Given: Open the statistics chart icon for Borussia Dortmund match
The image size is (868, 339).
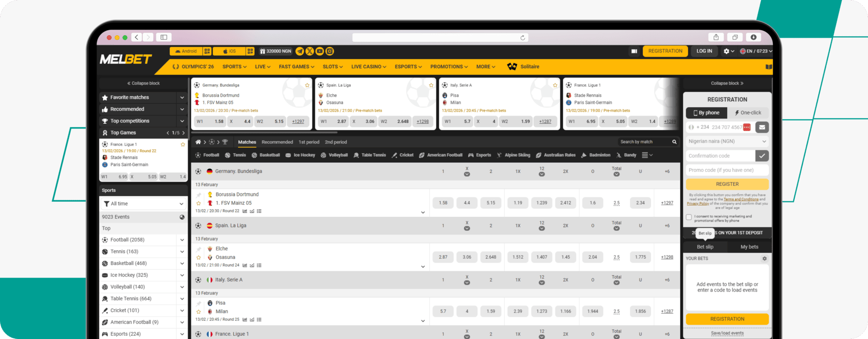Looking at the screenshot, I should click(x=245, y=211).
